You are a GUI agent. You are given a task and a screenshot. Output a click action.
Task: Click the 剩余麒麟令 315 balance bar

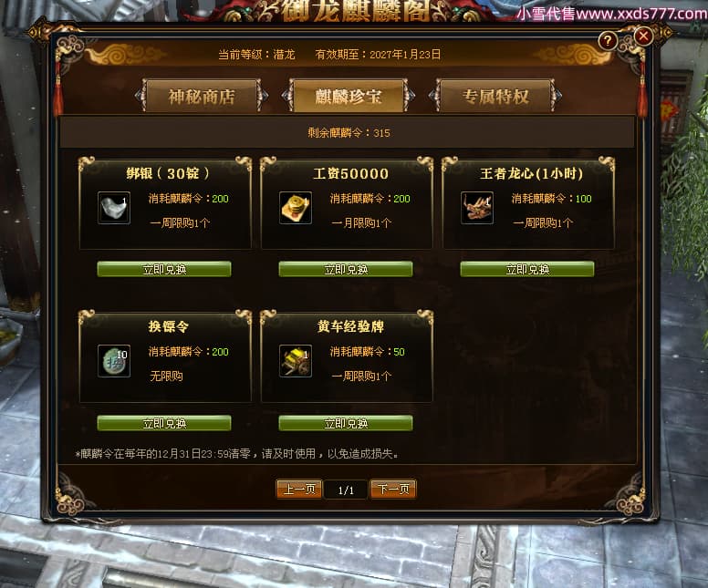(348, 133)
